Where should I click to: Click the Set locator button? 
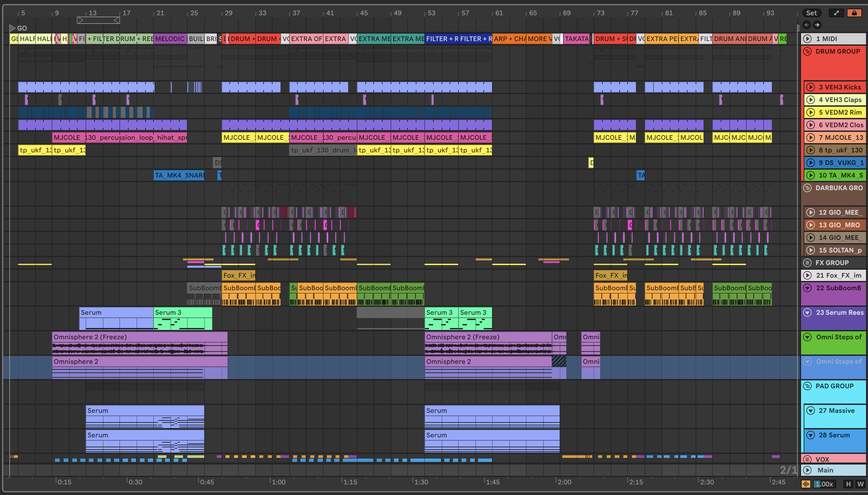(x=812, y=13)
